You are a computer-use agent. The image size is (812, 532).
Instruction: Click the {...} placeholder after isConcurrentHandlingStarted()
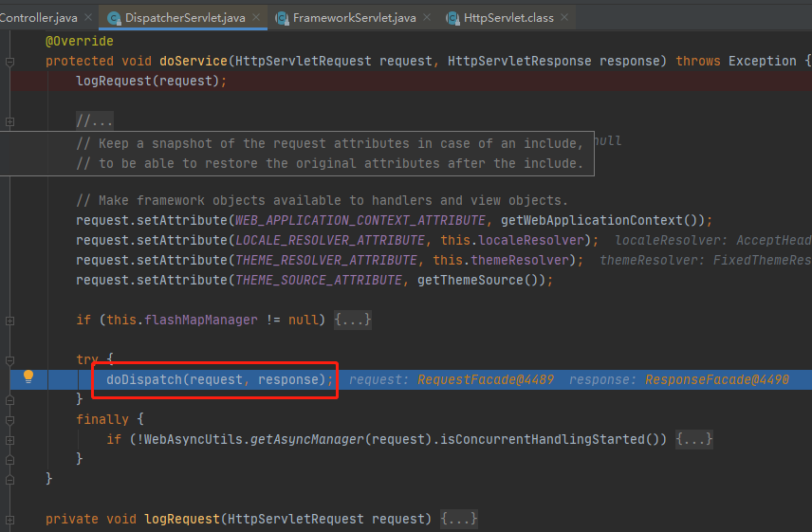[x=694, y=439]
